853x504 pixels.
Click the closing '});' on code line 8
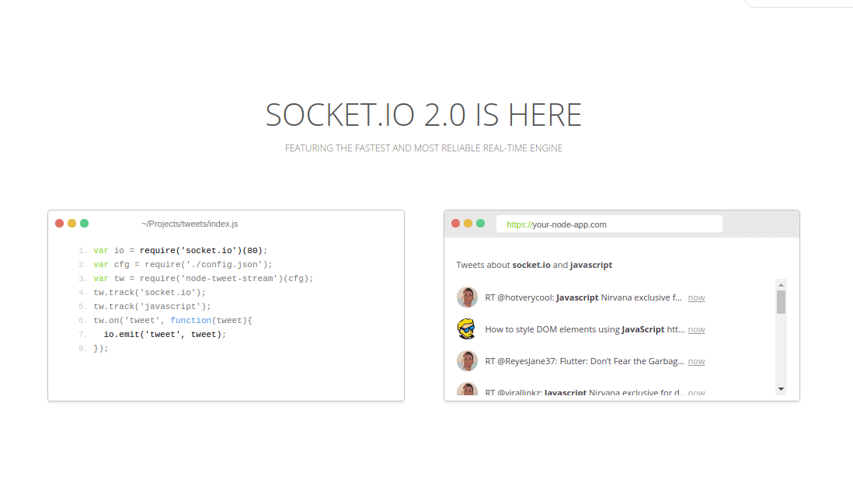101,349
